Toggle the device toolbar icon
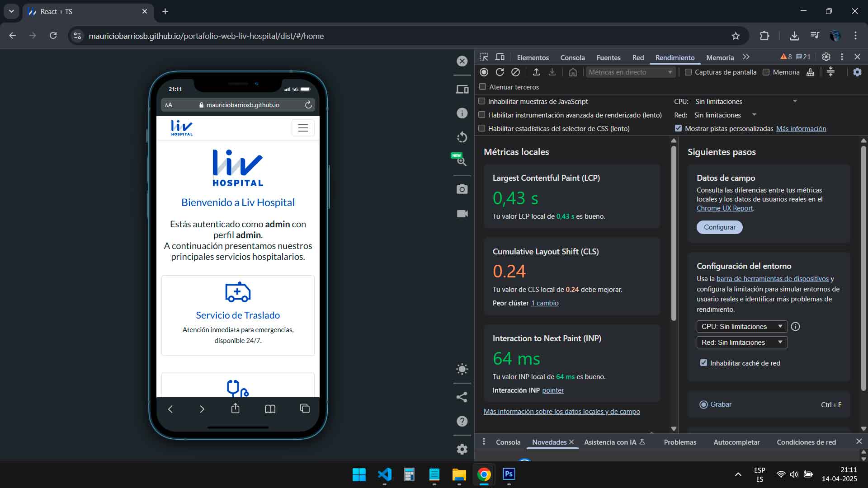This screenshot has height=488, width=868. click(500, 57)
